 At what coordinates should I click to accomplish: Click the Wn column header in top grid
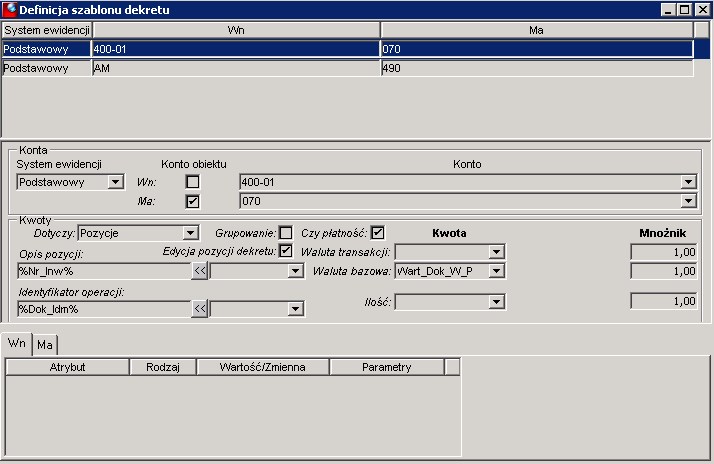[x=236, y=30]
